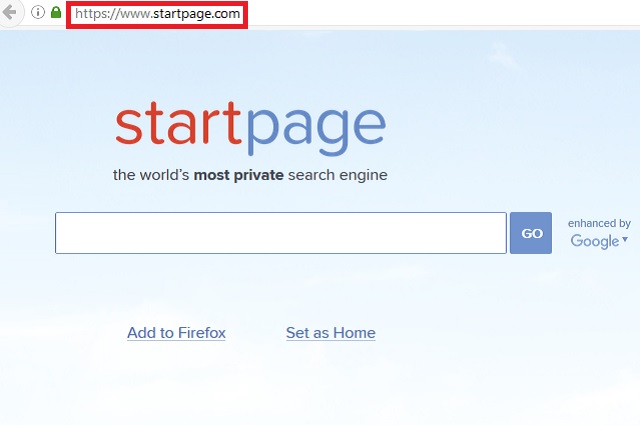Click the 'https://www.' prefix in the URL
Viewport: 640px width, 425px height.
click(x=114, y=14)
